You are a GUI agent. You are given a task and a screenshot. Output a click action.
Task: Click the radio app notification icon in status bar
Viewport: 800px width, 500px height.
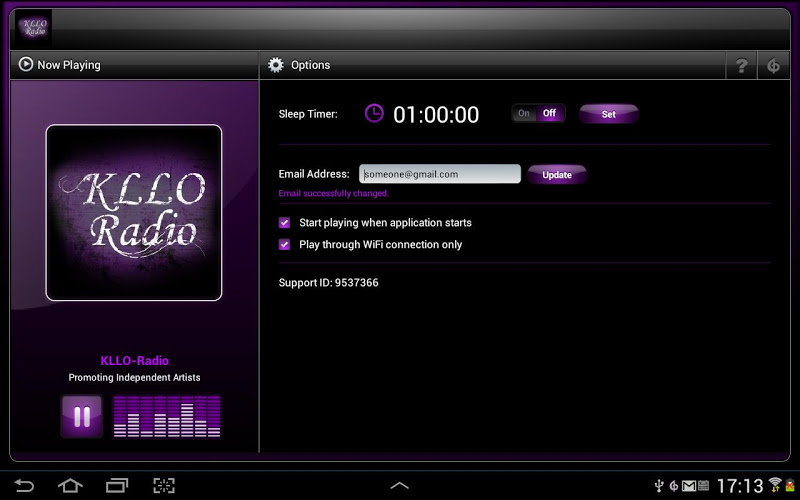pyautogui.click(x=673, y=486)
